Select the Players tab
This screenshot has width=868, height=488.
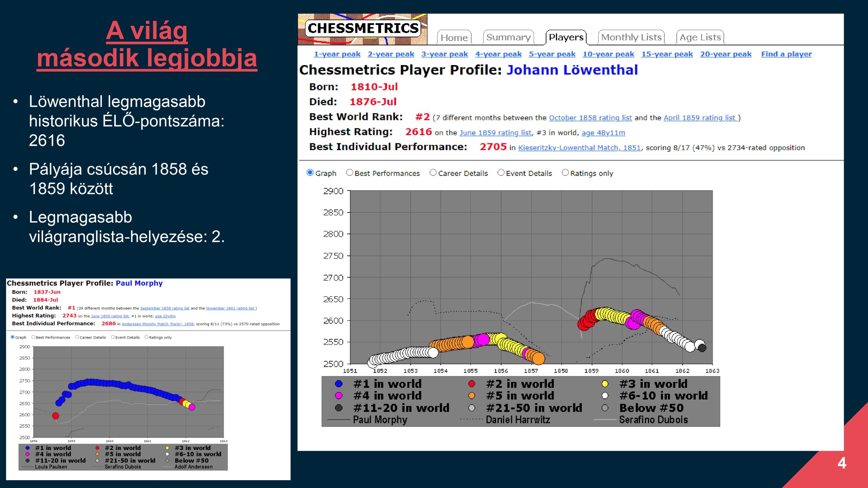pyautogui.click(x=566, y=37)
